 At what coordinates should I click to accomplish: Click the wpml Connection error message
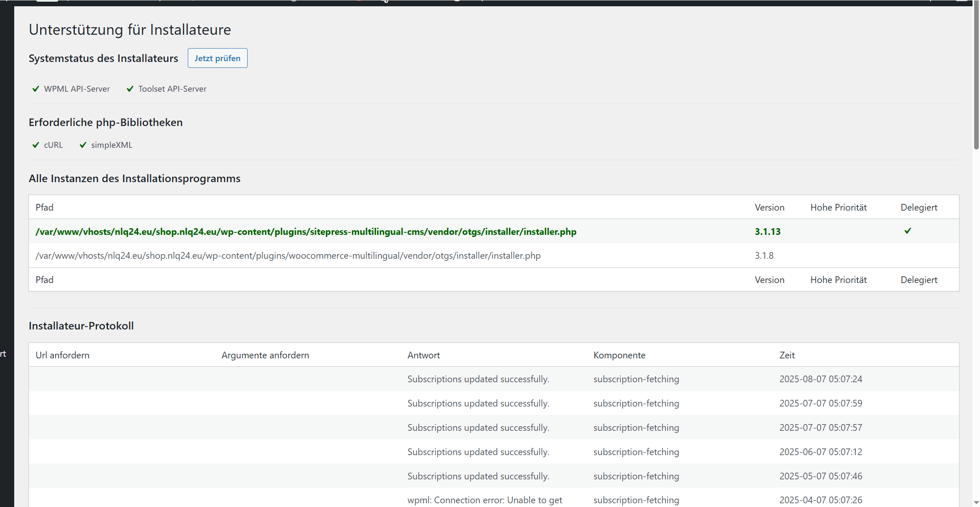485,500
